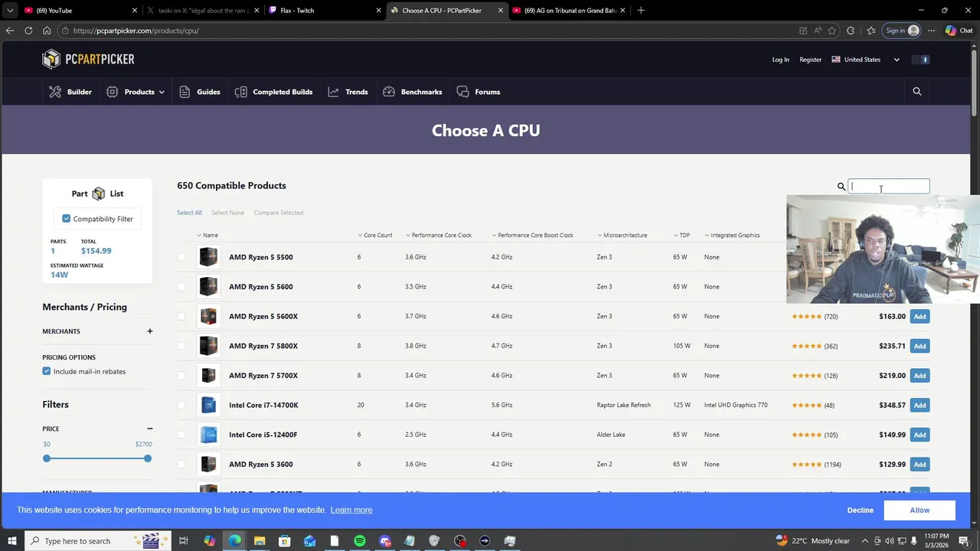Viewport: 980px width, 551px height.
Task: Sort by Performance Core Clock column
Action: 439,235
